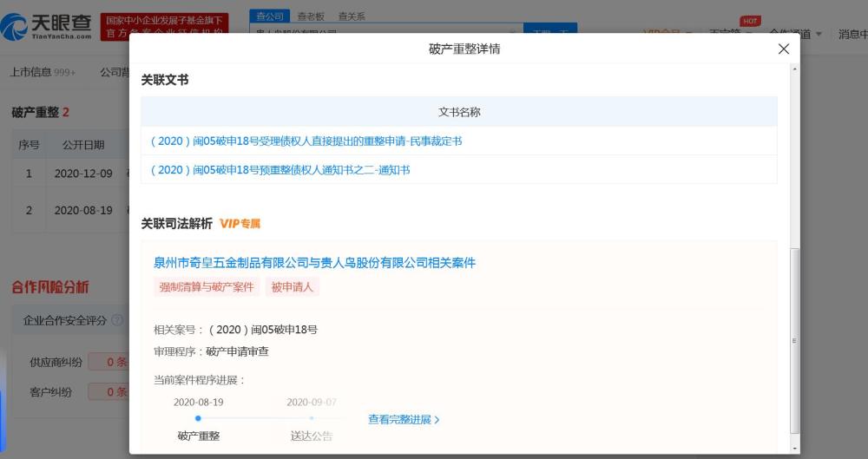Expand the 合作通道 dropdown arrow
The height and width of the screenshot is (459, 868).
coord(819,35)
